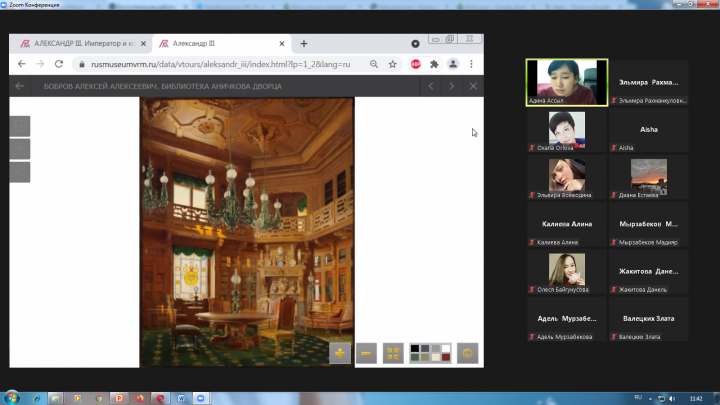Screen dimensions: 720x405
Task: Close the artwork viewer with X
Action: point(473,86)
